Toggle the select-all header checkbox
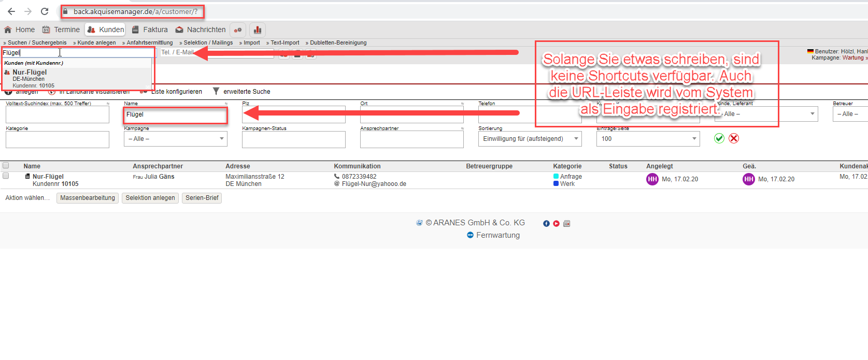868x360 pixels. [x=6, y=166]
